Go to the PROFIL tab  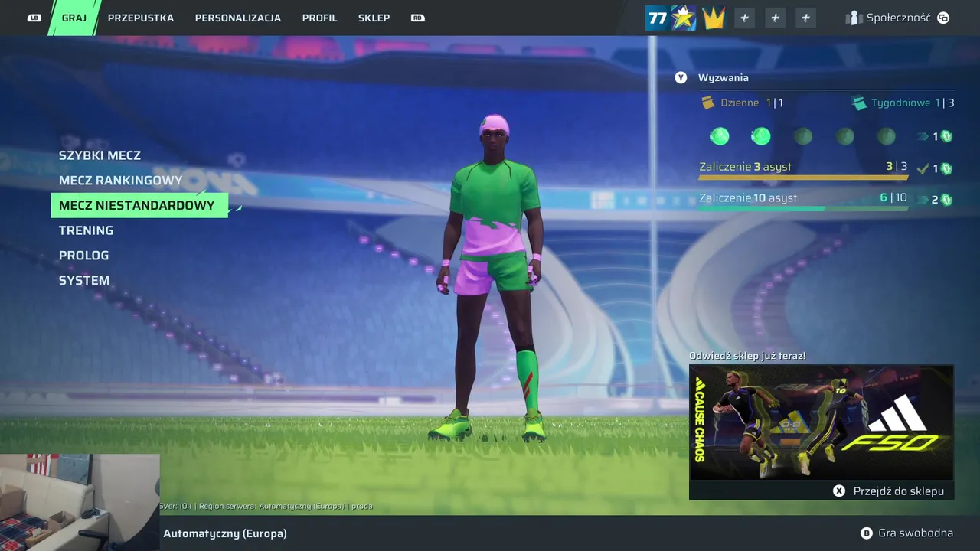pos(319,18)
